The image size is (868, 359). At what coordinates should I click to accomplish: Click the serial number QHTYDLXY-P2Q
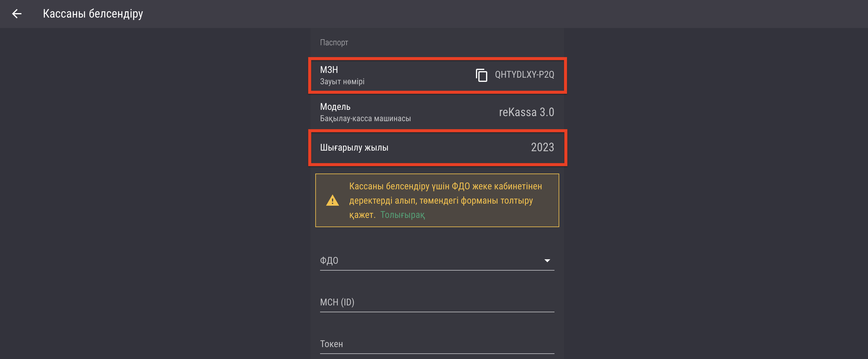(x=524, y=74)
